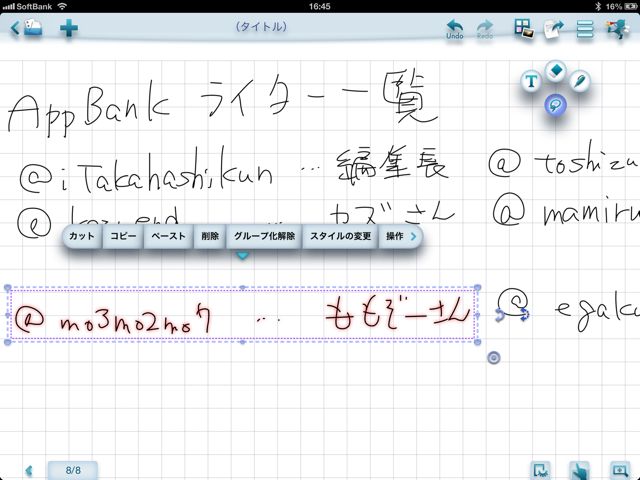
Task: Choose Delete (削除) in the popup menu
Action: point(210,236)
